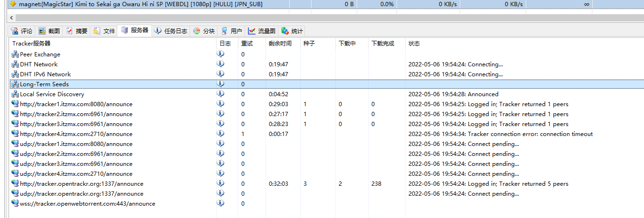Viewport: 644px width, 218px height.
Task: Click the info icon on tracker4.itzmx.com http row
Action: pos(220,134)
